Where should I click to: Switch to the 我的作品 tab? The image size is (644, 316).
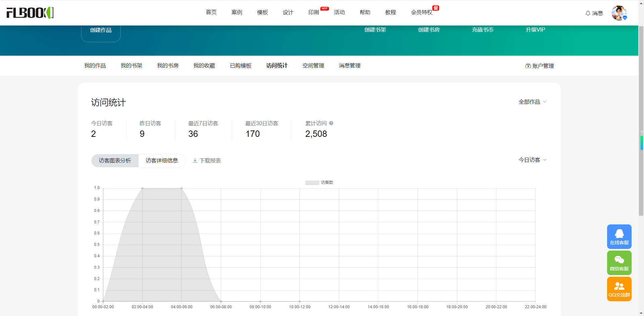[x=95, y=66]
